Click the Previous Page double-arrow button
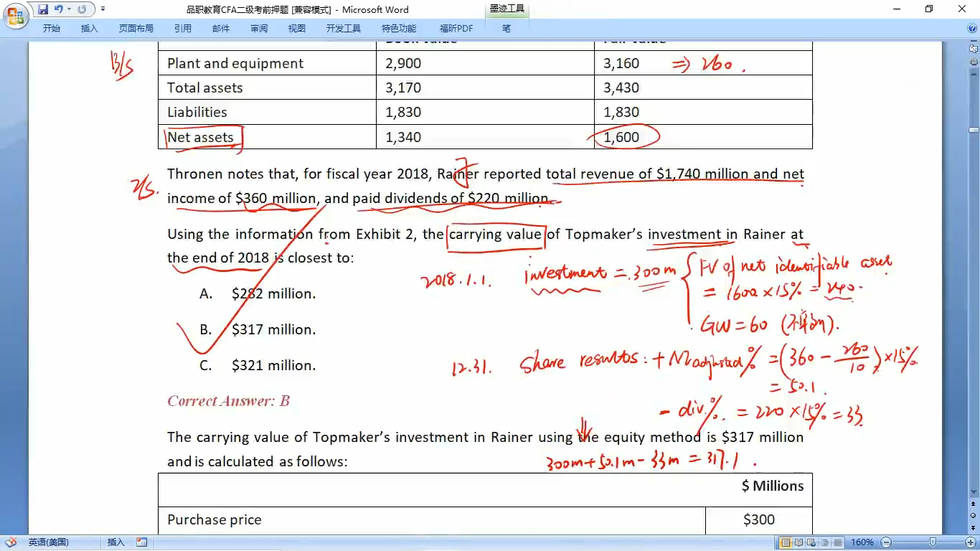980x551 pixels. (974, 504)
